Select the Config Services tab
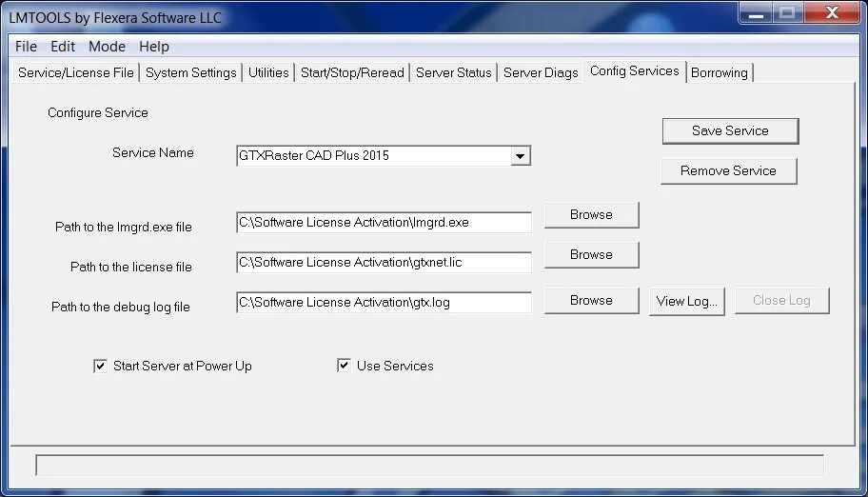 (635, 70)
